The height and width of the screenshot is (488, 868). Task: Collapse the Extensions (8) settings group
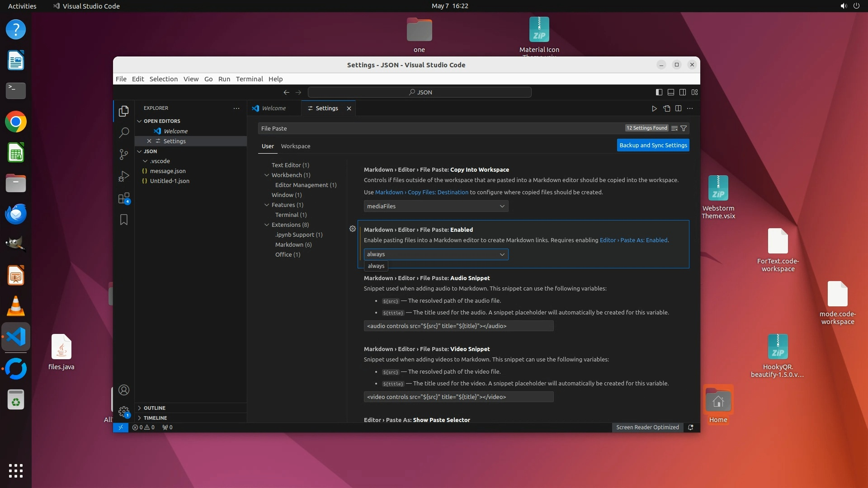[x=267, y=225]
